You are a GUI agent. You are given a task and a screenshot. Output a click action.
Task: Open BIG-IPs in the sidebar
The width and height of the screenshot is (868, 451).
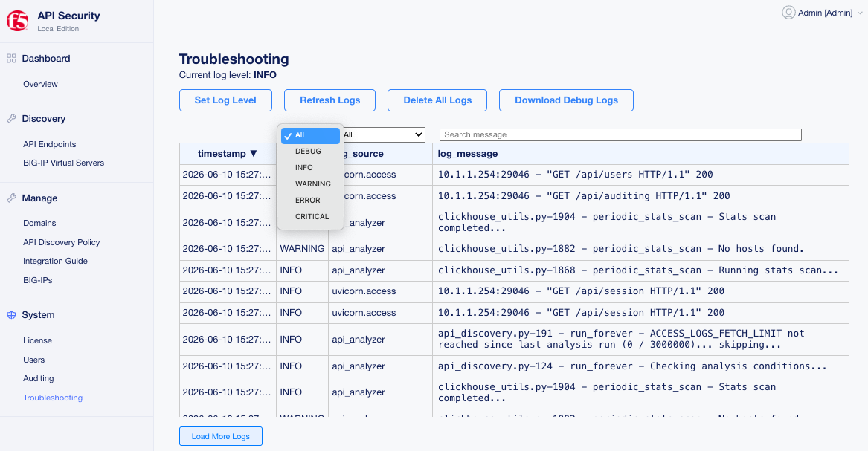click(38, 280)
